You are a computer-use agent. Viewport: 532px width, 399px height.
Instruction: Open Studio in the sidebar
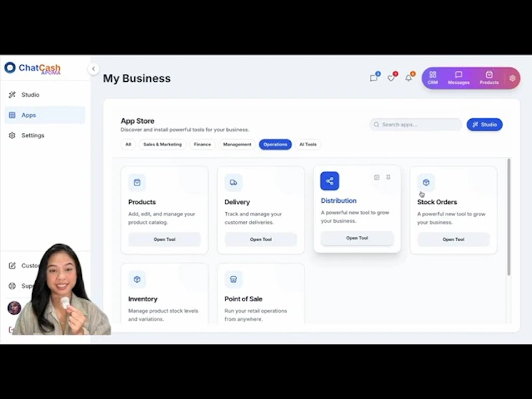[x=45, y=94]
